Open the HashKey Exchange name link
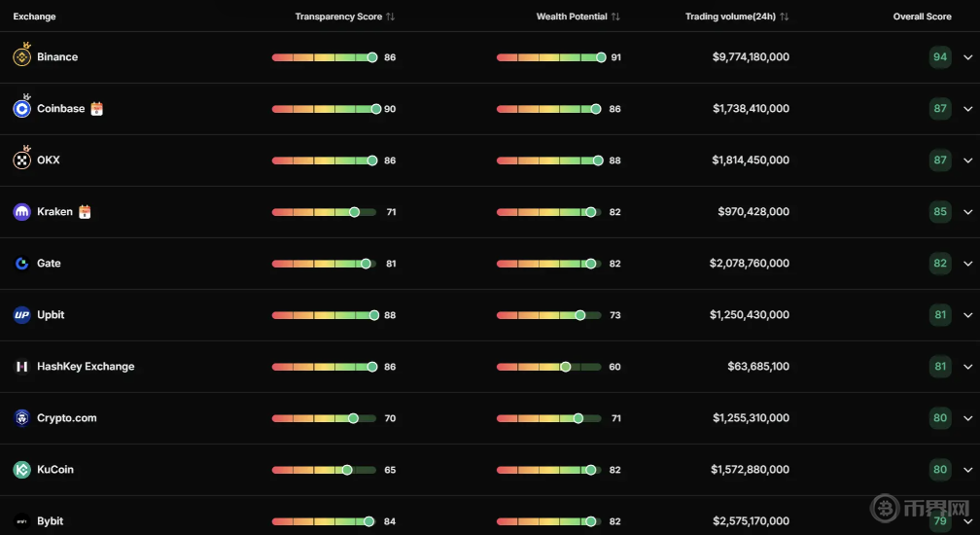Image resolution: width=980 pixels, height=535 pixels. click(86, 367)
